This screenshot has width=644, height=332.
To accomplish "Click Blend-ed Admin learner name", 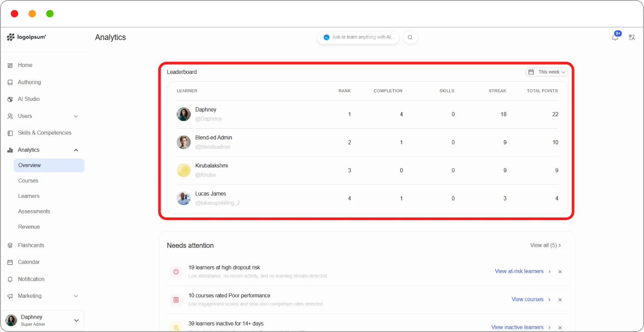I will click(x=214, y=138).
